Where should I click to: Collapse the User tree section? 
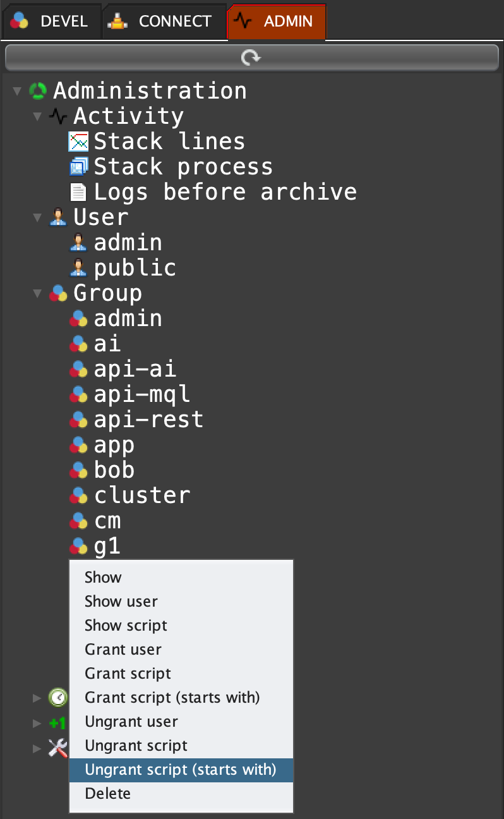click(x=37, y=218)
